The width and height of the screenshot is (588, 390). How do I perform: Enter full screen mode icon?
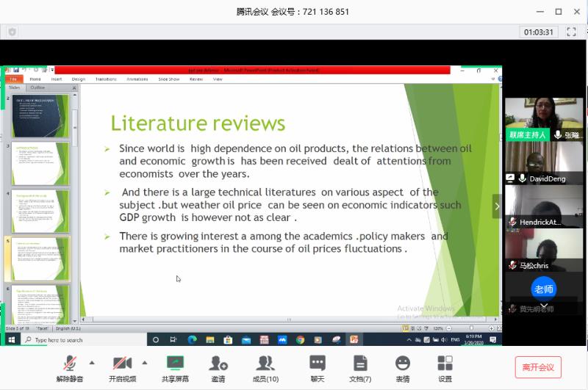[x=571, y=32]
